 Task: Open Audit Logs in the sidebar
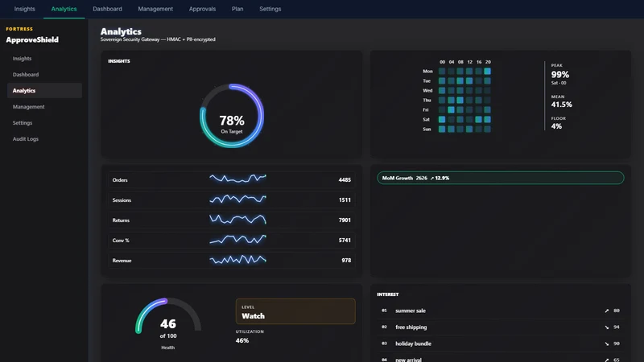44,138
